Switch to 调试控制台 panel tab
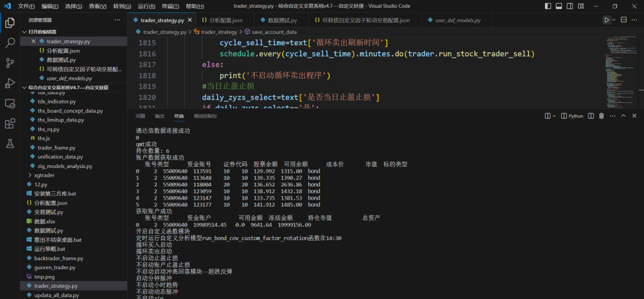644x299 pixels. click(x=205, y=116)
